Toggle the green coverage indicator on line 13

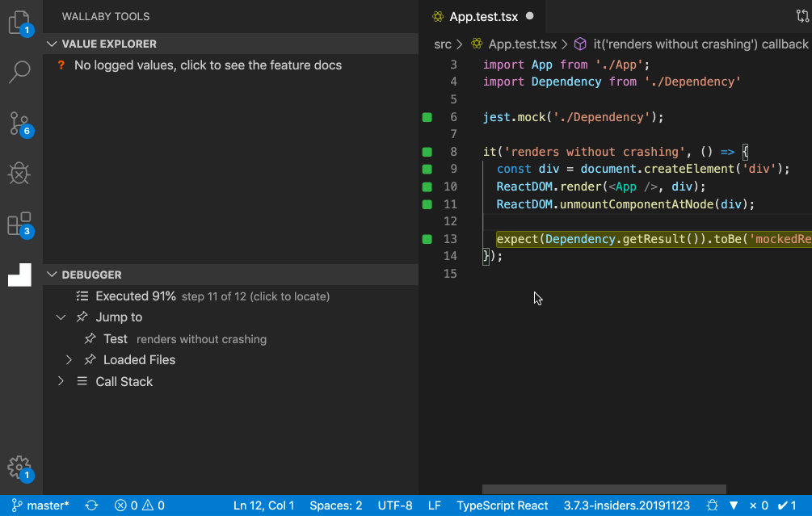click(426, 238)
